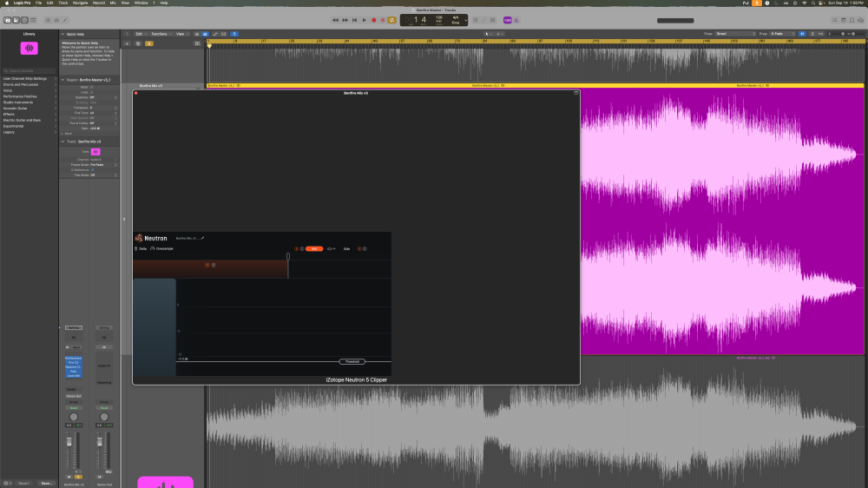
Task: Click the red Record button
Action: pos(373,21)
